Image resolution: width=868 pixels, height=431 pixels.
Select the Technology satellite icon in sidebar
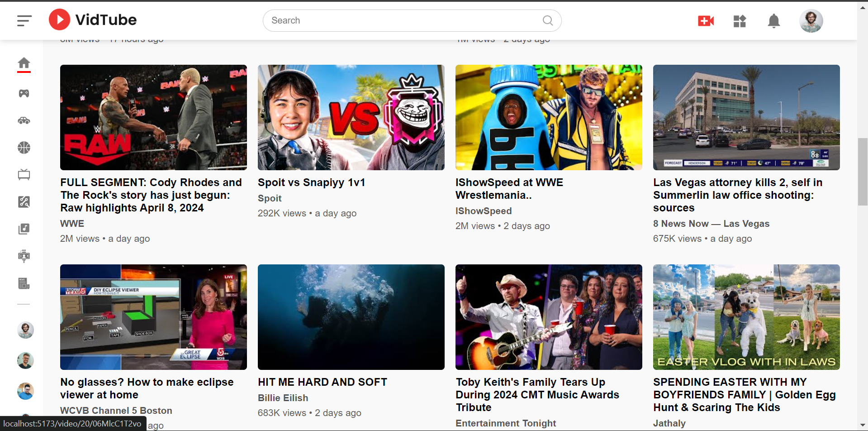pyautogui.click(x=24, y=202)
